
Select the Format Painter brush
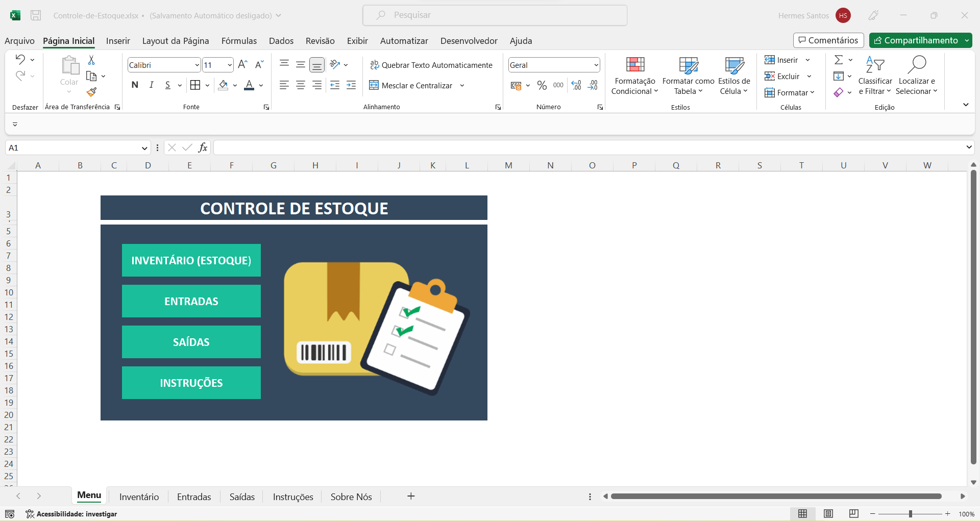(x=91, y=92)
